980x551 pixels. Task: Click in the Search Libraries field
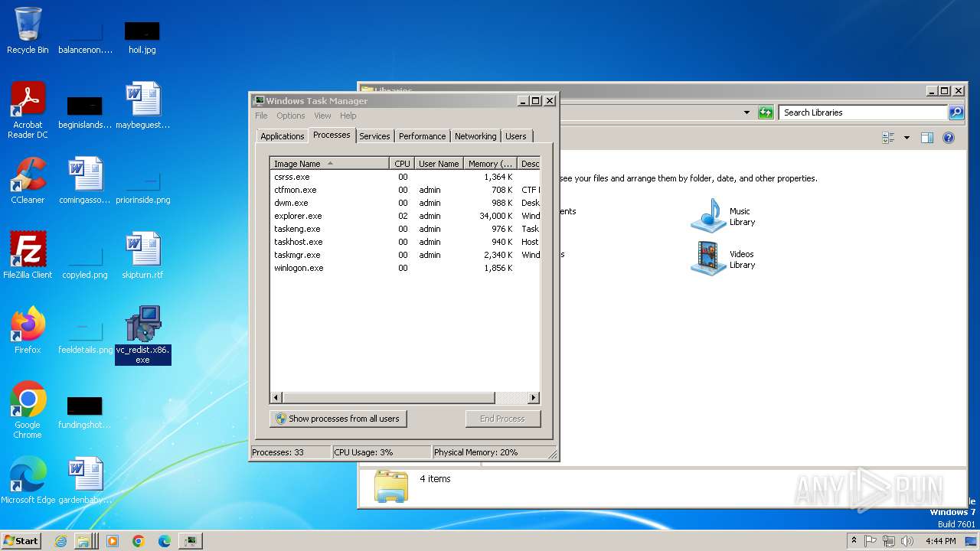pyautogui.click(x=864, y=112)
